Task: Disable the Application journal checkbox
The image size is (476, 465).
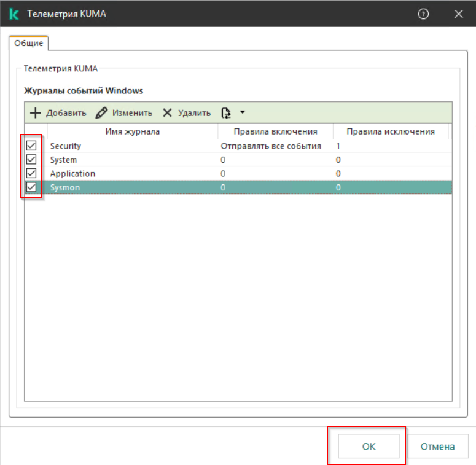Action: [31, 173]
